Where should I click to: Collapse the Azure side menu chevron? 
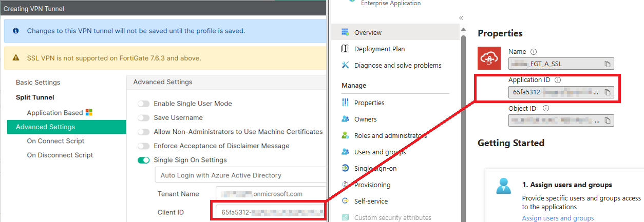[x=461, y=18]
